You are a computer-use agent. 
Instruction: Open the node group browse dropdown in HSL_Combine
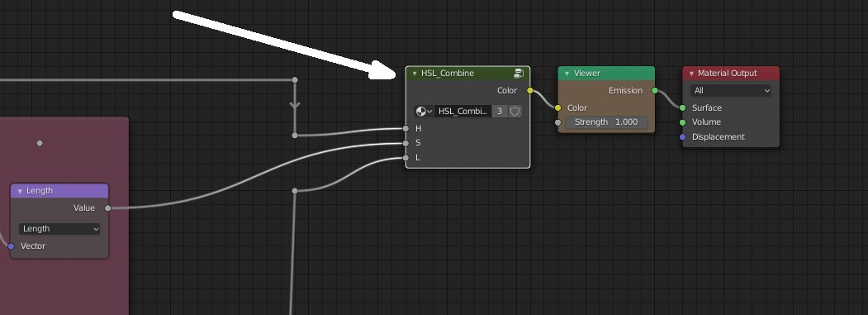tap(424, 112)
